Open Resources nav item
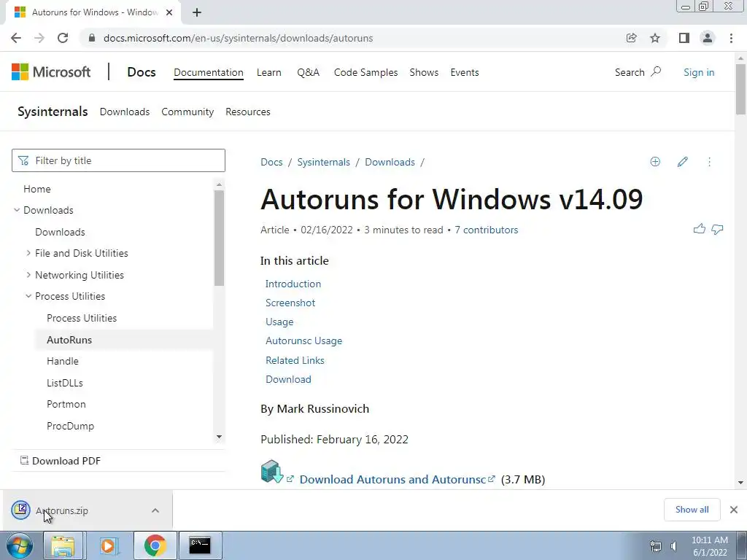 [x=248, y=112]
